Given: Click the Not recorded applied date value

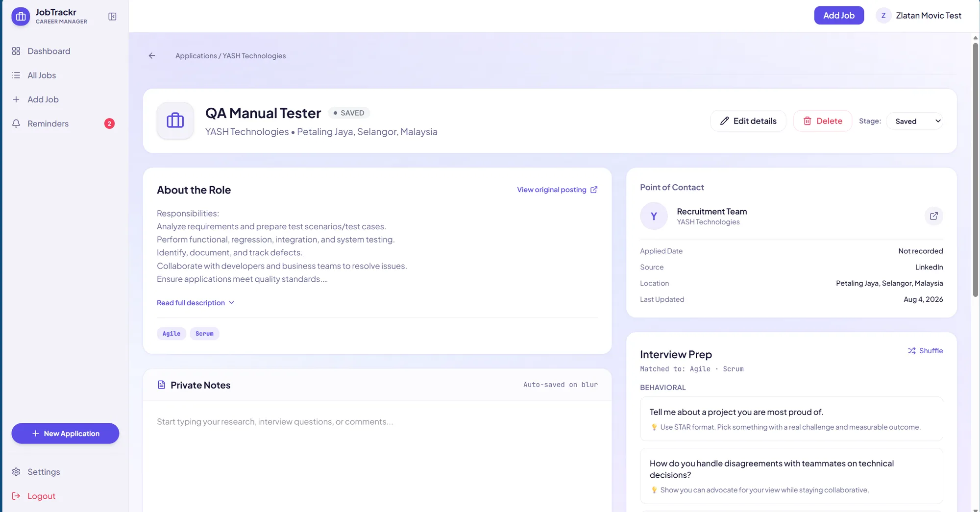Looking at the screenshot, I should (x=921, y=251).
